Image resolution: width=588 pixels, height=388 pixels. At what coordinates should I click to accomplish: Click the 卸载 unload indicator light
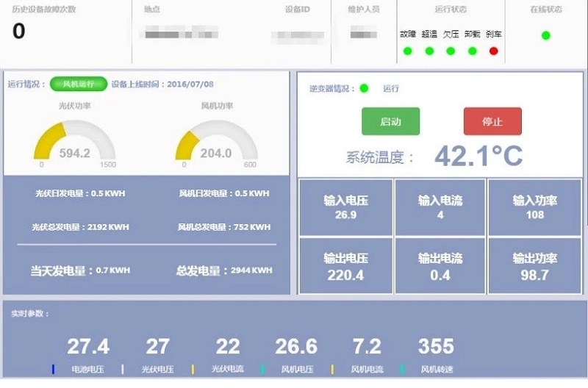click(473, 51)
